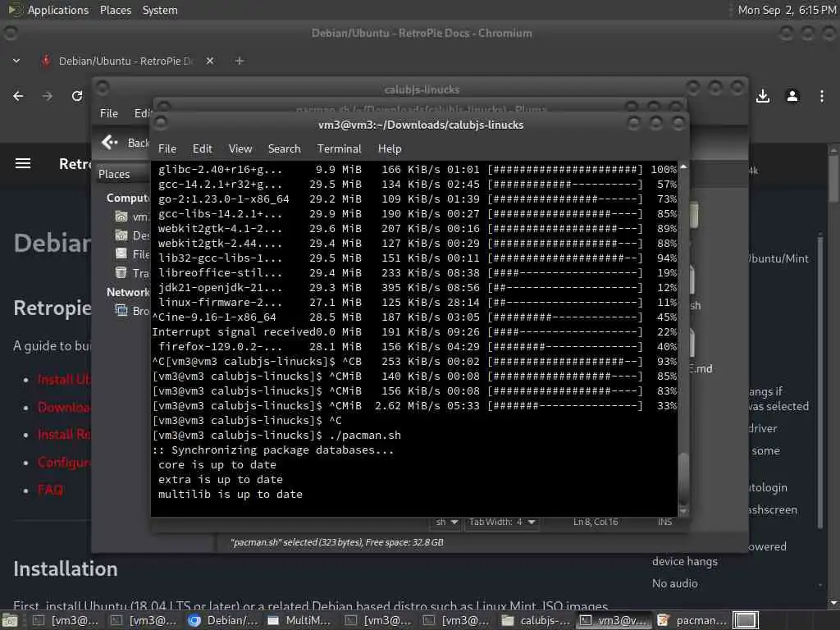Click the jdk21-openjdk progress bar
The image size is (840, 630).
564,288
